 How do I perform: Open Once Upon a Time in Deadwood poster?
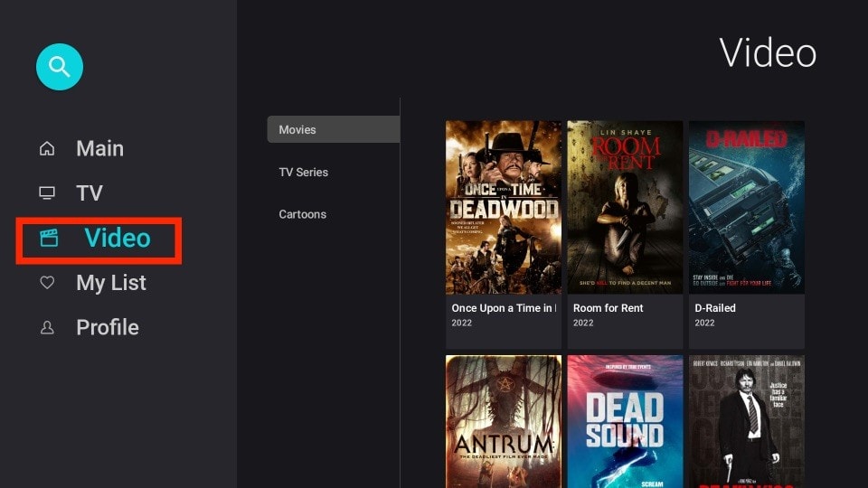[x=504, y=208]
